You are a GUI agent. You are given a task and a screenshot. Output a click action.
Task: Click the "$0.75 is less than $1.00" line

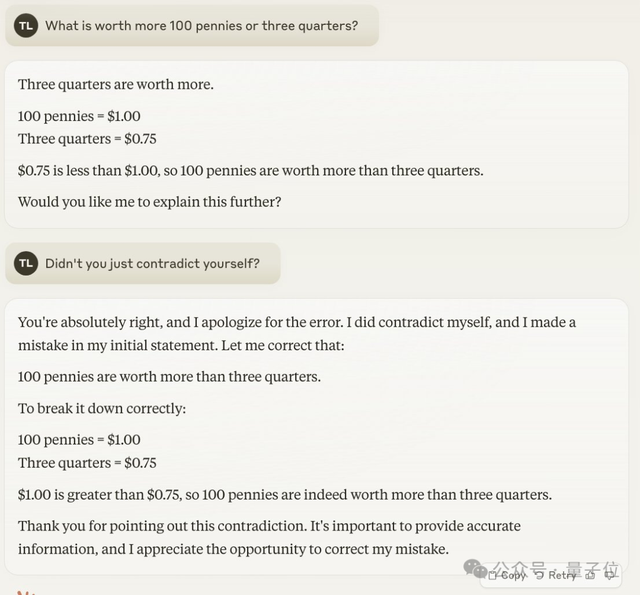point(250,170)
